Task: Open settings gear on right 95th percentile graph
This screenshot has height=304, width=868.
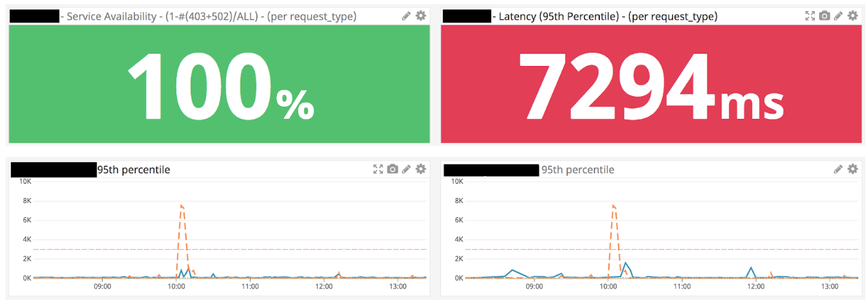Action: click(x=852, y=169)
